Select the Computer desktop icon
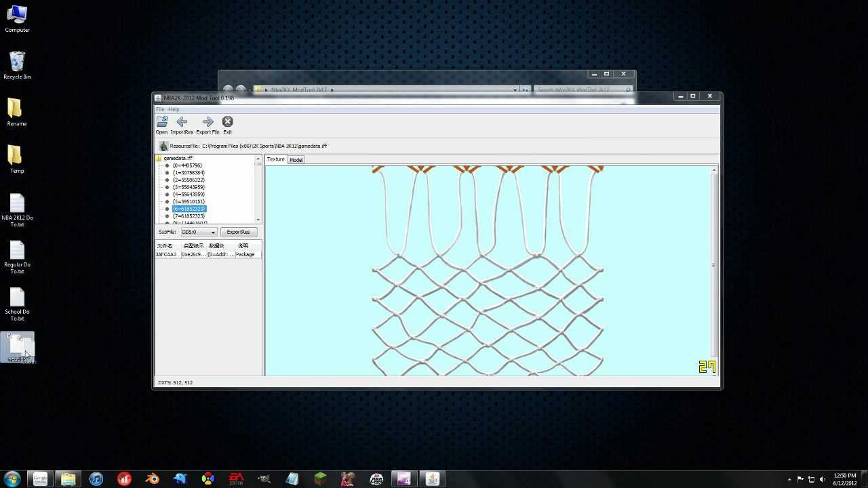 (x=17, y=19)
